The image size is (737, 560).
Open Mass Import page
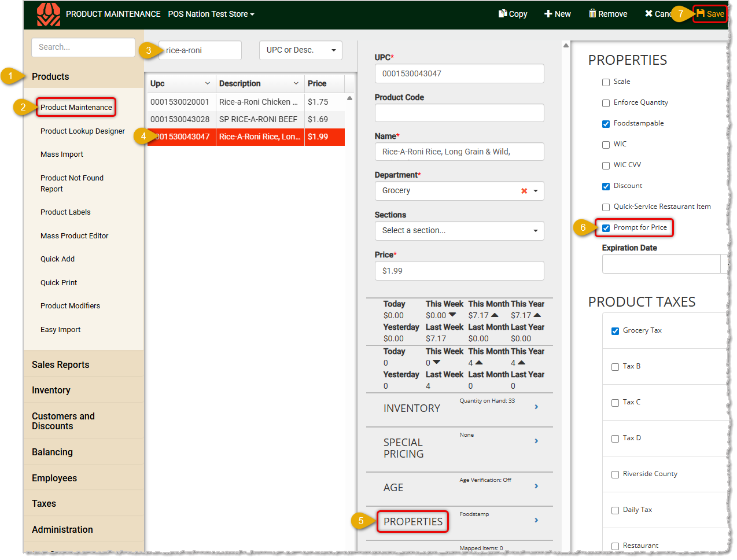[62, 154]
